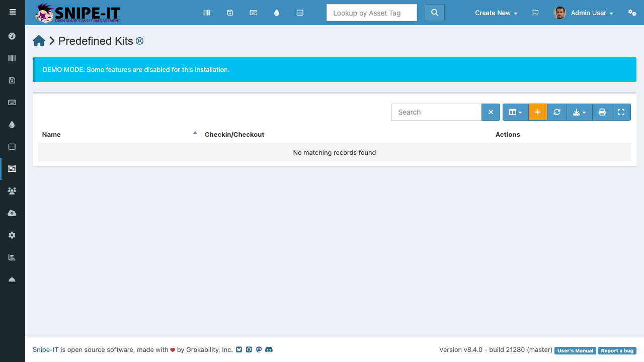
Task: Open the flag alerts icon in navbar
Action: (x=535, y=13)
